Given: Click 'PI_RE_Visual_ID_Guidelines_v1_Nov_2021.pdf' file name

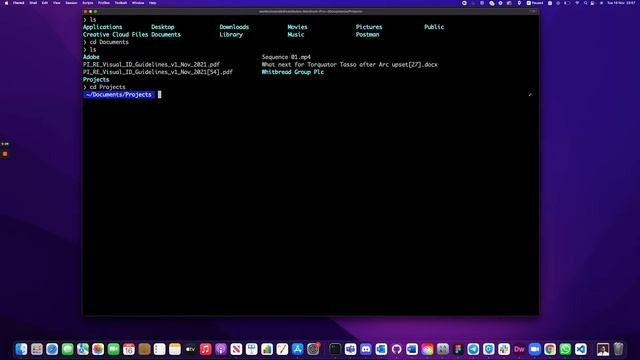Looking at the screenshot, I should (151, 64).
